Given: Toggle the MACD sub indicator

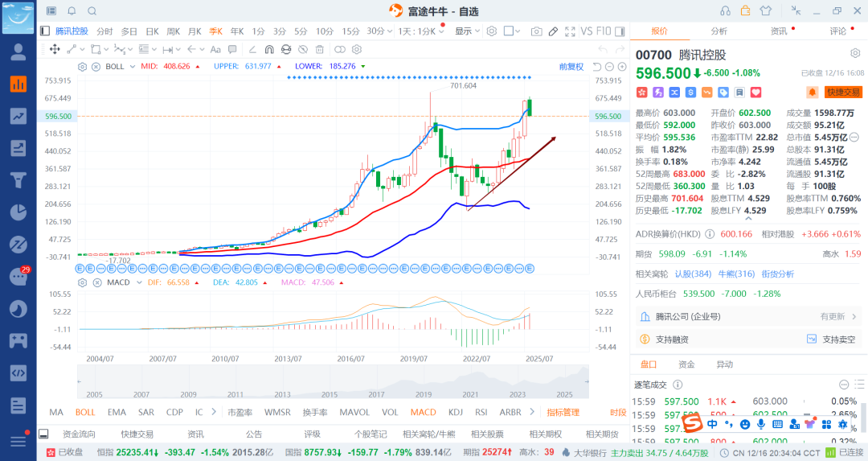Looking at the screenshot, I should coord(424,412).
